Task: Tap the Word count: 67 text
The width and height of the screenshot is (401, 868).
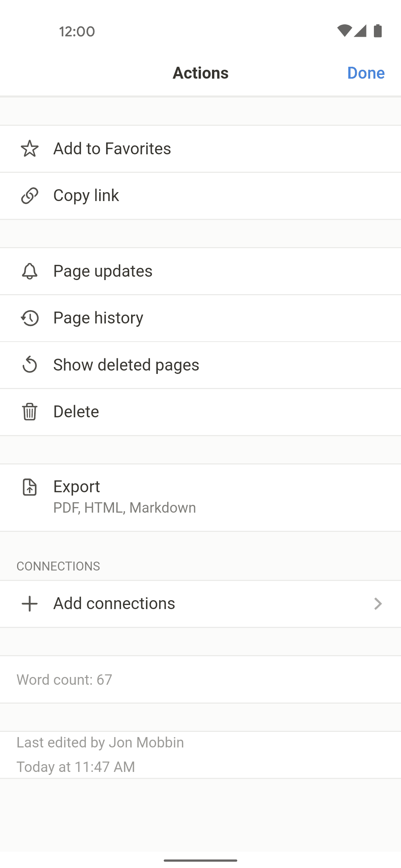Action: pyautogui.click(x=64, y=680)
